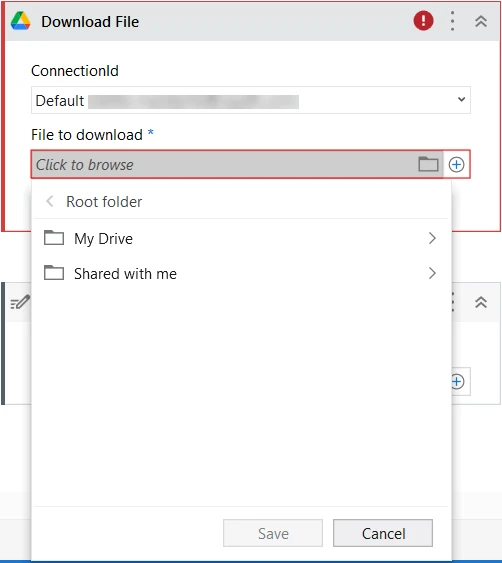Screen dimensions: 502x563
Task: Click the plus icon beside File to download
Action: click(x=456, y=164)
